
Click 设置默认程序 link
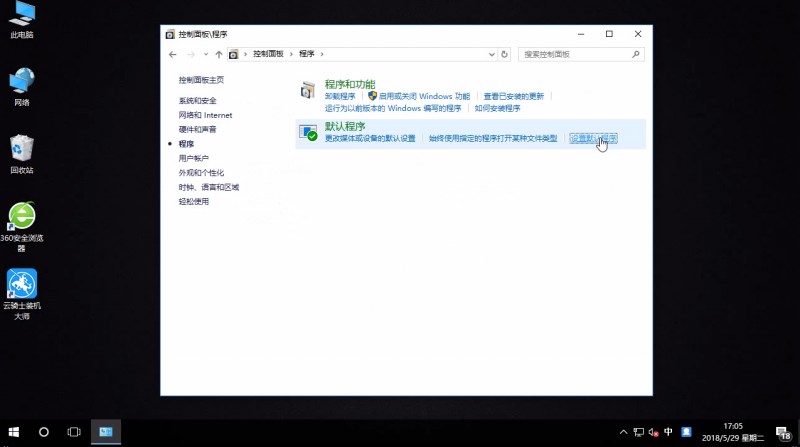point(593,139)
